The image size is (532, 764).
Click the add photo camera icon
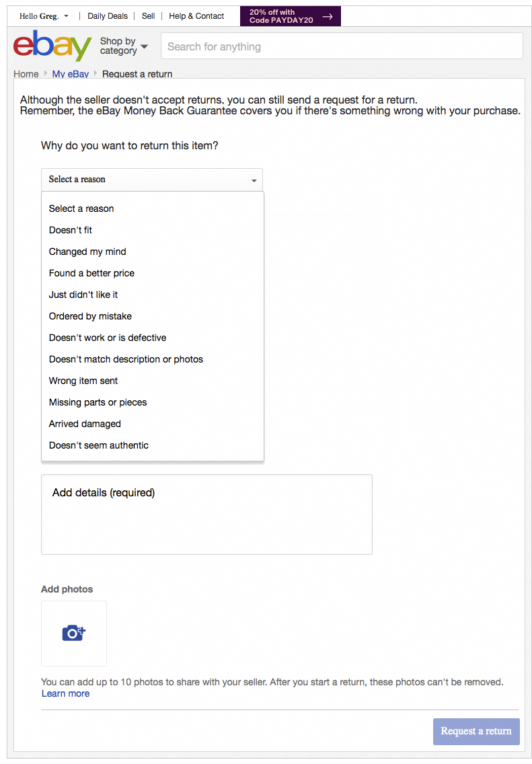(74, 634)
